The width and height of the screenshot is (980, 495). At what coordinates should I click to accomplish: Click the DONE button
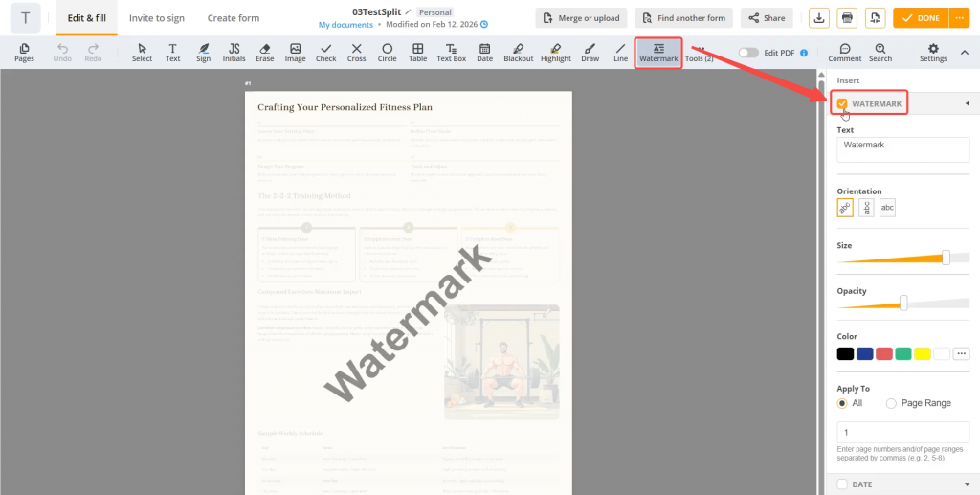(x=921, y=18)
